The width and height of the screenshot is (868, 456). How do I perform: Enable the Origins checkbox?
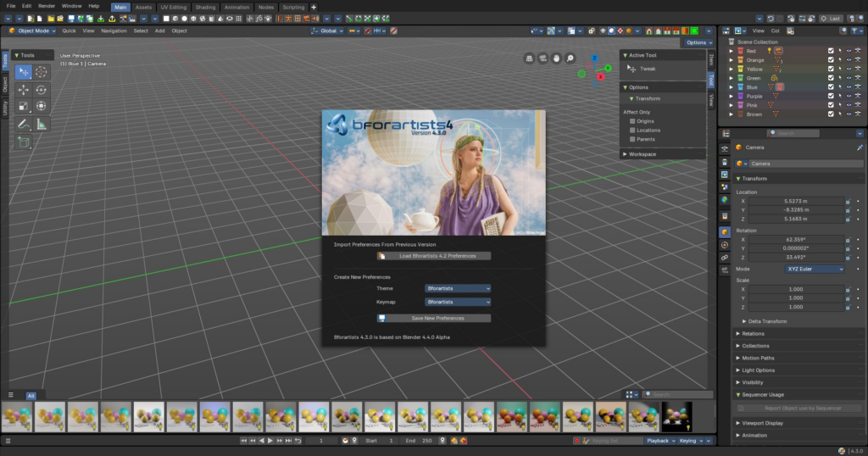632,121
